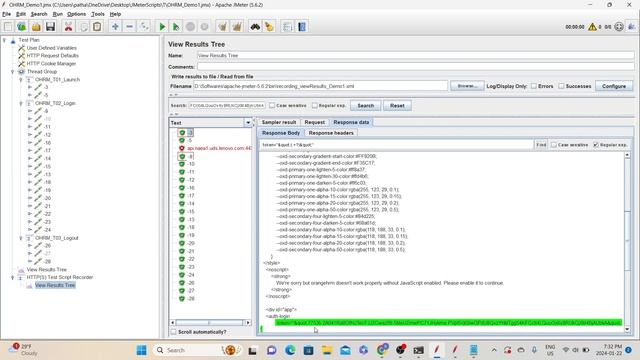Image resolution: width=640 pixels, height=360 pixels.
Task: Select User Defined Variables in tree
Action: pyautogui.click(x=51, y=48)
